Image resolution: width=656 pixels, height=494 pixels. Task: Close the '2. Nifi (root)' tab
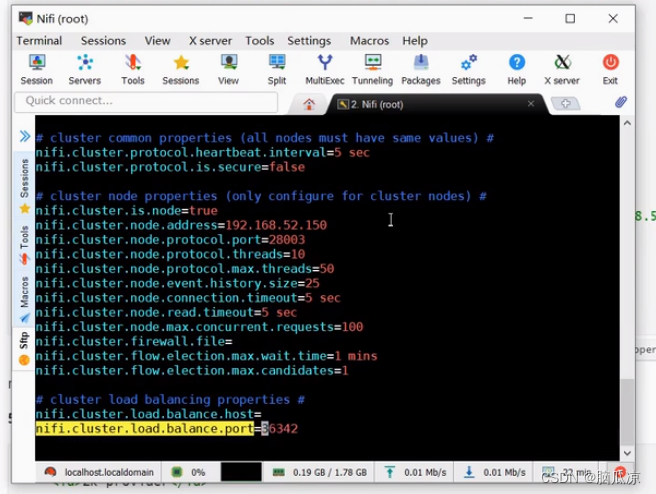530,104
